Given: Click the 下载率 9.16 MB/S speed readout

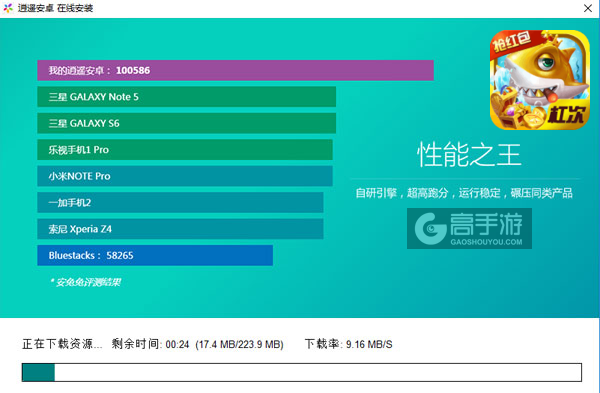Looking at the screenshot, I should click(x=348, y=344).
